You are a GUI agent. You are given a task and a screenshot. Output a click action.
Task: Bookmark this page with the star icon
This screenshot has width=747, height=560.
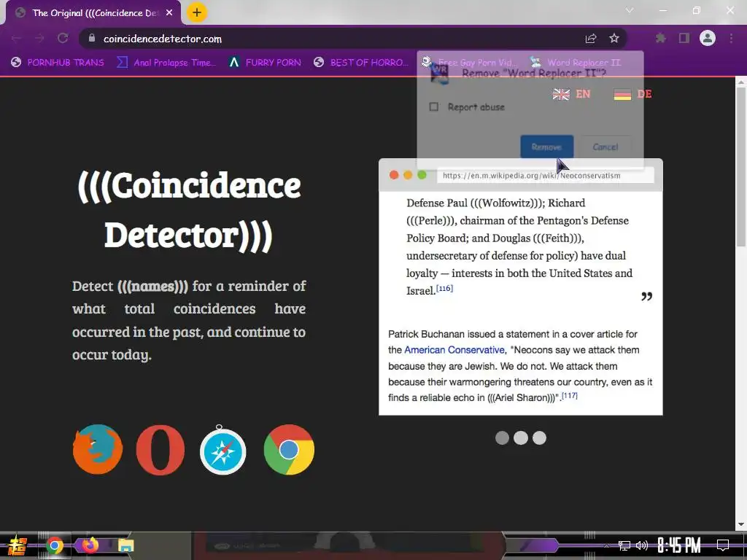click(x=614, y=39)
